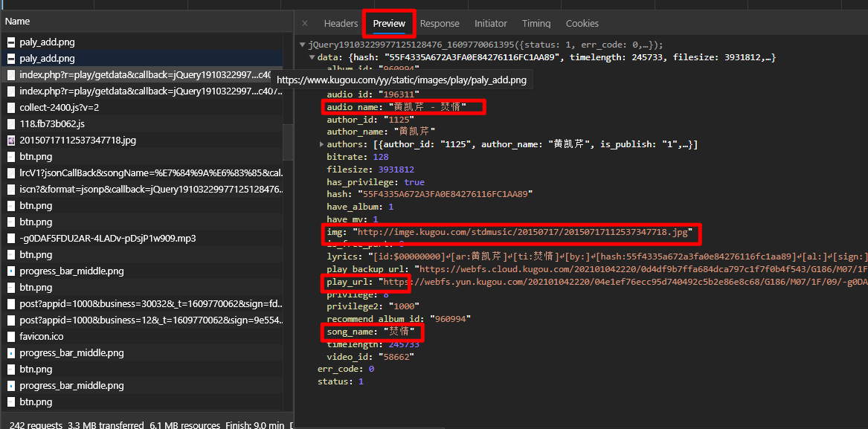Expand the authors array
The width and height of the screenshot is (868, 429).
(x=321, y=144)
